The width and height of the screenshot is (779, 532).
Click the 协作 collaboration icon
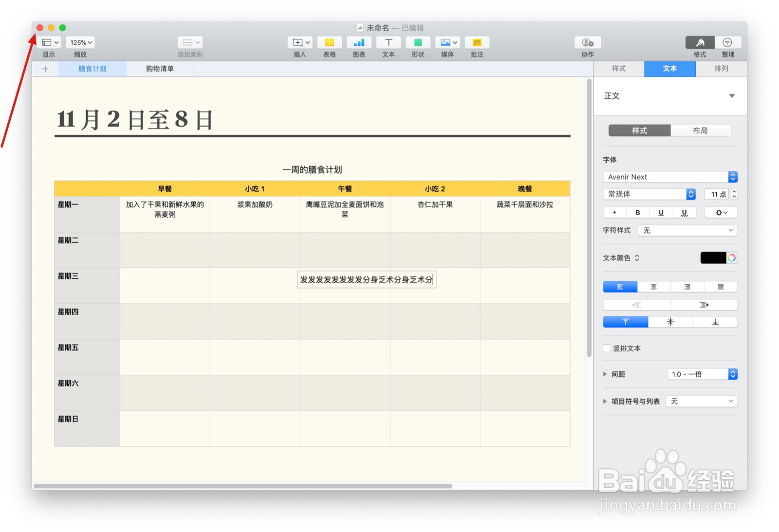click(x=587, y=43)
